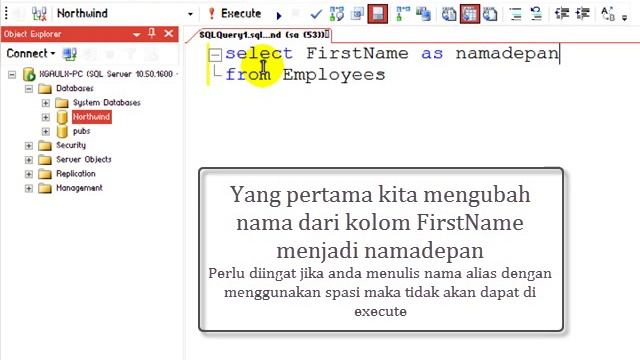Image resolution: width=640 pixels, height=360 pixels.
Task: Pin or auto-hide Object Explorer
Action: pos(152,33)
